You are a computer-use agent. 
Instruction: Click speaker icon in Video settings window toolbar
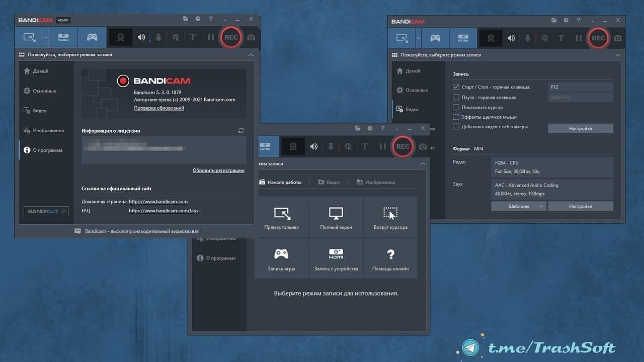[511, 38]
